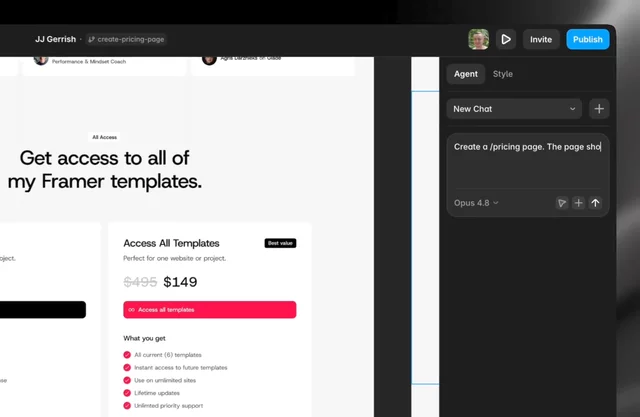The height and width of the screenshot is (417, 640).
Task: Click the $149 price
Action: pos(180,282)
